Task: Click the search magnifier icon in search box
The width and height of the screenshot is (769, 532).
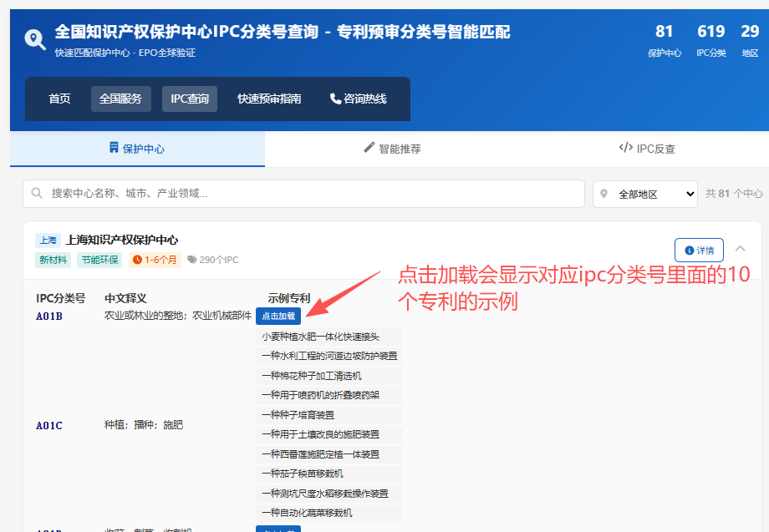Action: point(37,193)
